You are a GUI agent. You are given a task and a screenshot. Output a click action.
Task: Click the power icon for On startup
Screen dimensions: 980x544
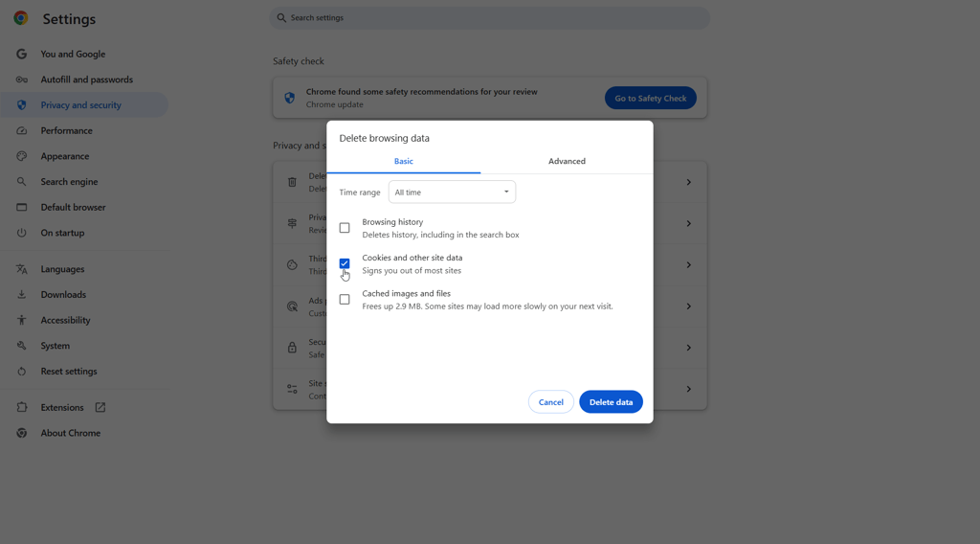coord(21,233)
